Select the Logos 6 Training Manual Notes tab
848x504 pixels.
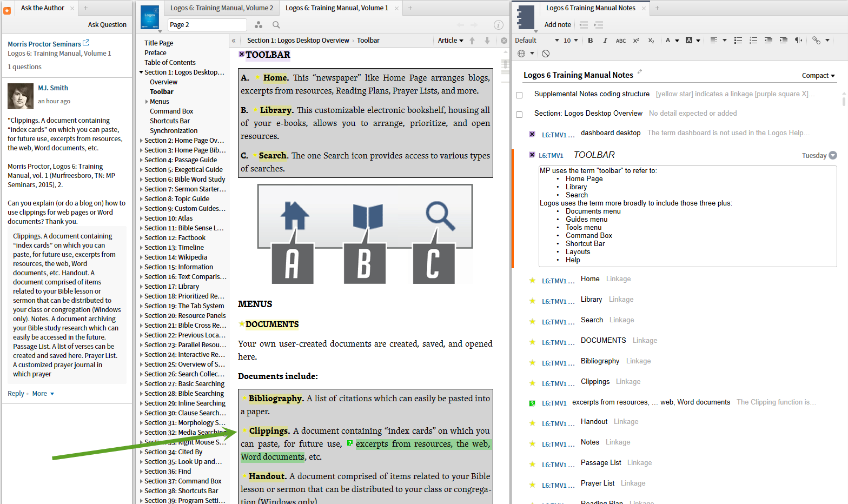591,8
